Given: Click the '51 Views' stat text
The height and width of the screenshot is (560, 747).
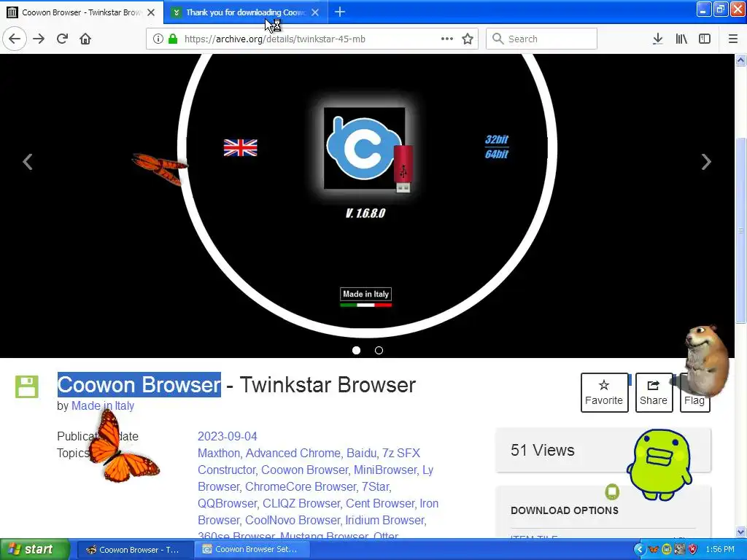Looking at the screenshot, I should tap(543, 450).
